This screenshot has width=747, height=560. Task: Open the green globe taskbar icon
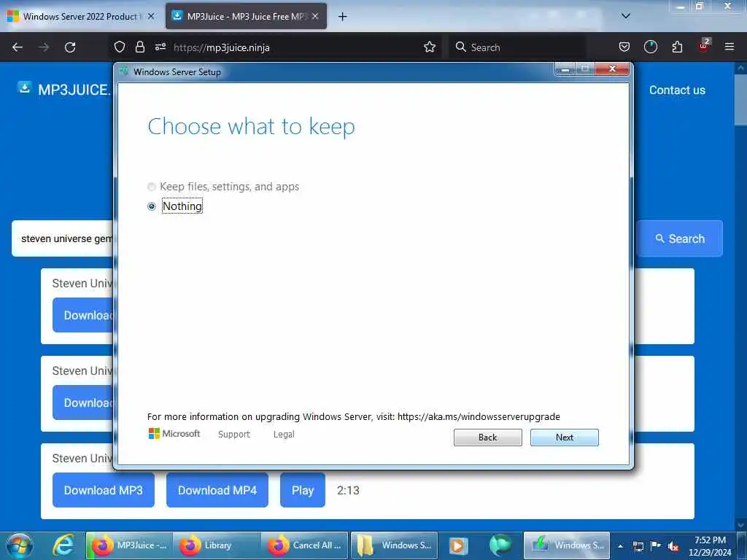[500, 545]
